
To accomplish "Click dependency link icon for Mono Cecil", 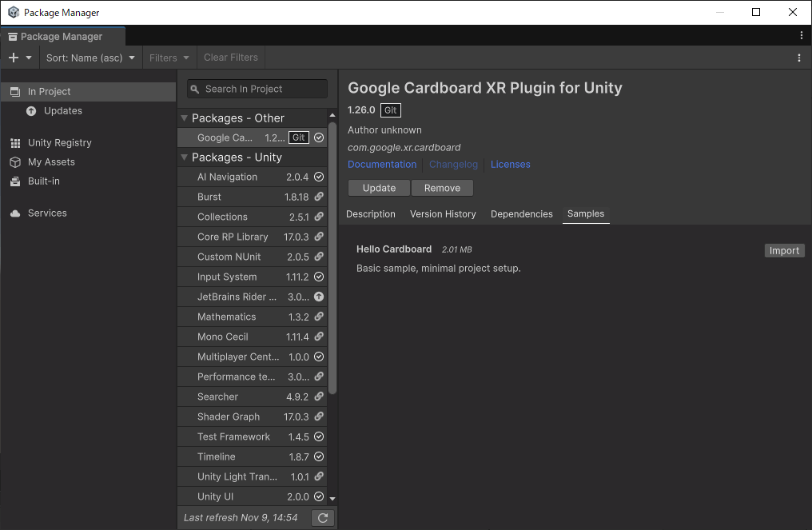I will point(319,337).
